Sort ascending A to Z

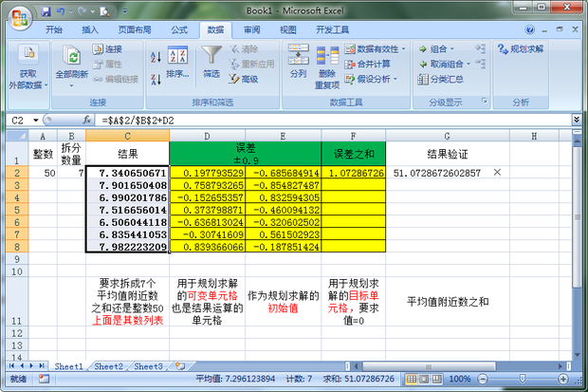[156, 57]
